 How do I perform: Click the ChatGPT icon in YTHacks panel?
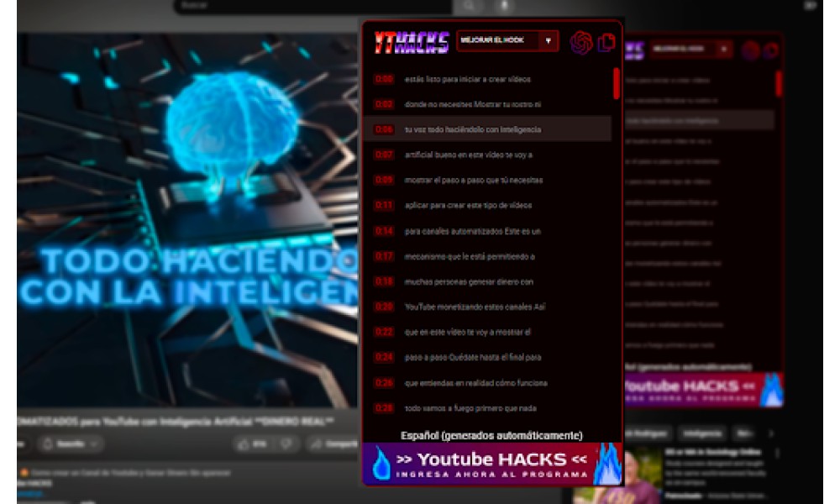pos(581,42)
